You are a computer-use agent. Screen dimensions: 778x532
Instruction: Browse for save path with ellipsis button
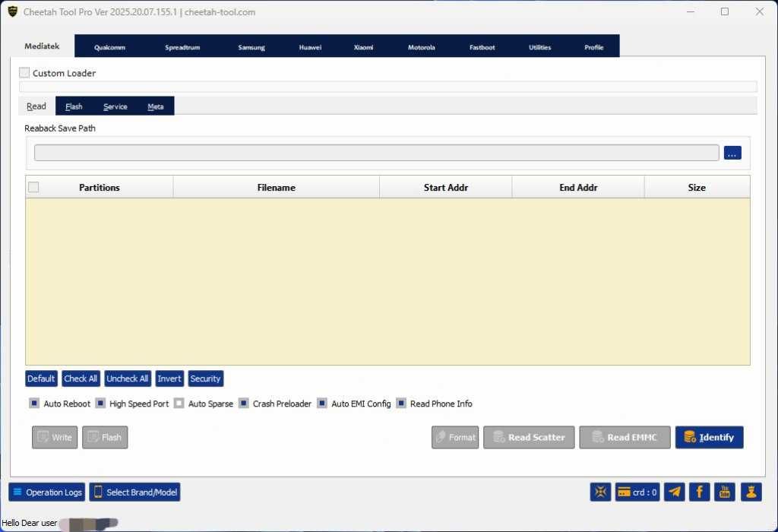point(732,153)
